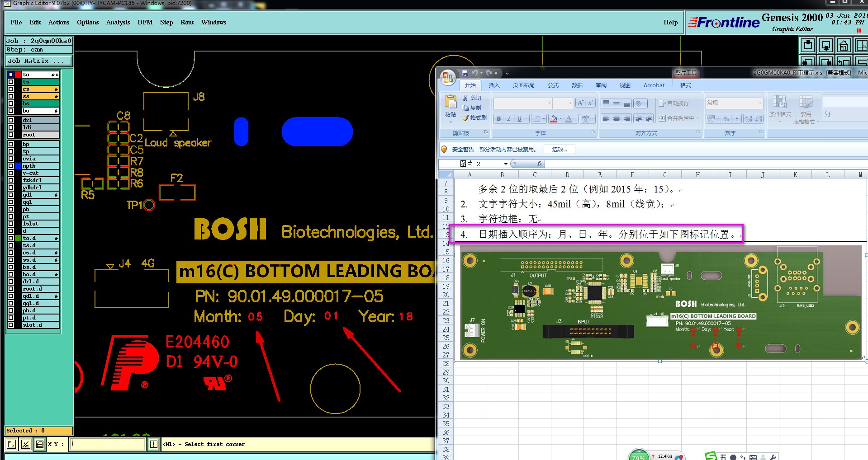Click the first corner selection icon at bottom left
This screenshot has width=868, height=460.
(x=11, y=444)
